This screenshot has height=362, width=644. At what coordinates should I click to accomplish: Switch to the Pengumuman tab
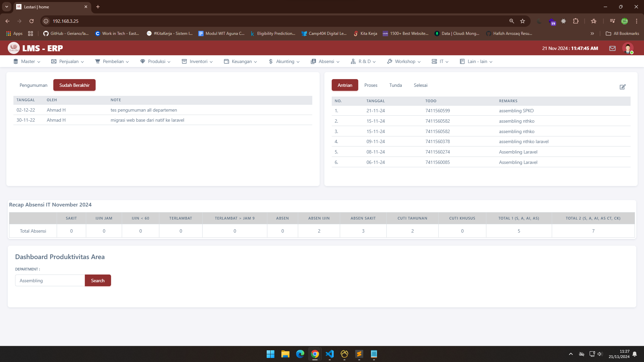(34, 85)
